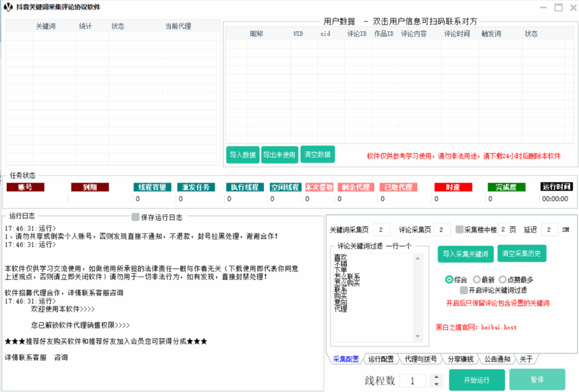
Task: Click the 欢迎使用本软件 log line
Action: tap(63, 309)
